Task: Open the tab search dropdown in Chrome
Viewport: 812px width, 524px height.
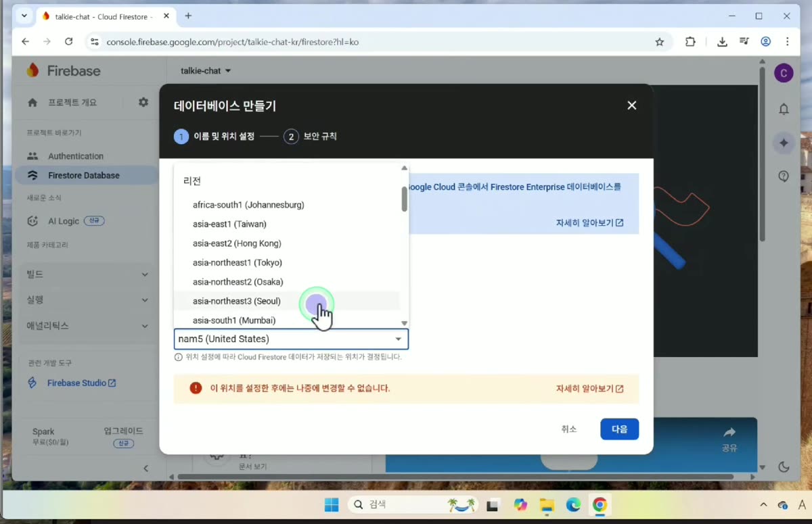Action: click(24, 16)
